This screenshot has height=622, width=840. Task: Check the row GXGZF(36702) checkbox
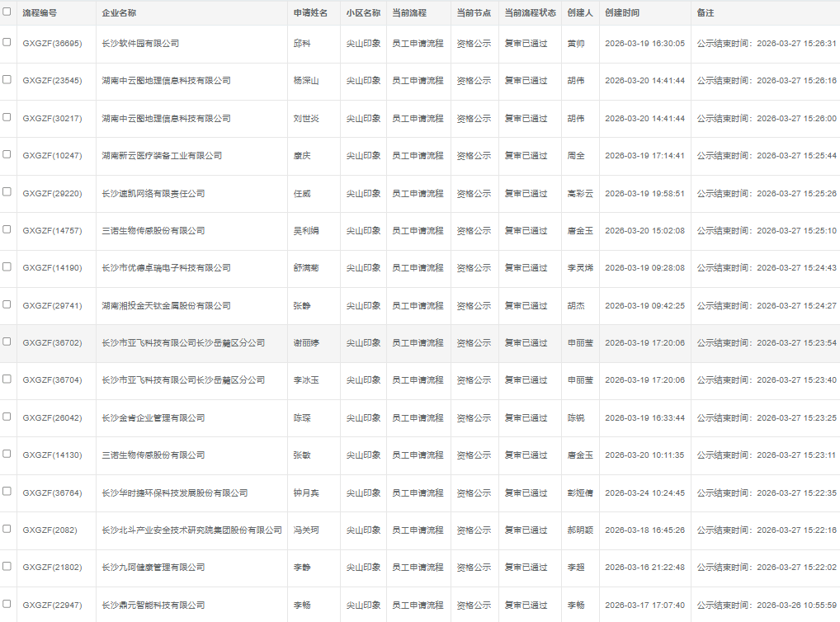pyautogui.click(x=7, y=342)
